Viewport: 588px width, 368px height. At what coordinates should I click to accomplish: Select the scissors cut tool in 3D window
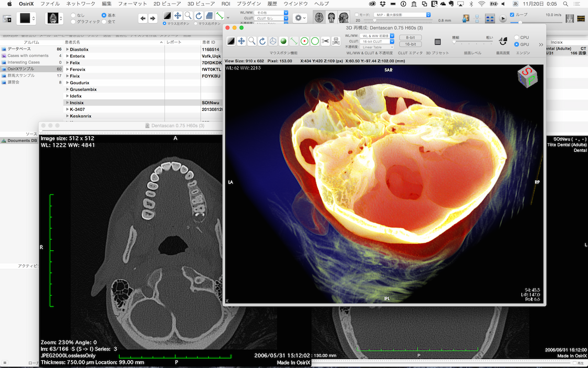[325, 41]
